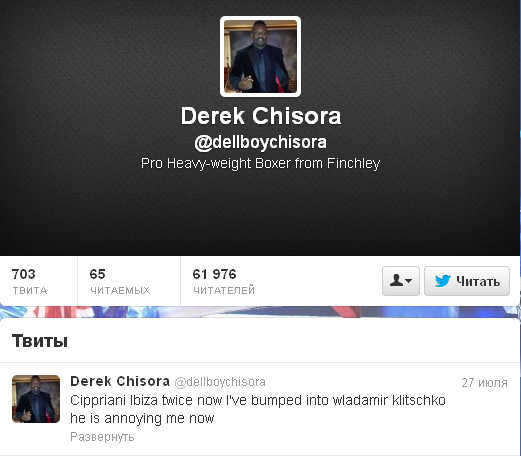Click the Twitter bird icon on the follow button
Screen dimensions: 521x456
click(x=443, y=281)
